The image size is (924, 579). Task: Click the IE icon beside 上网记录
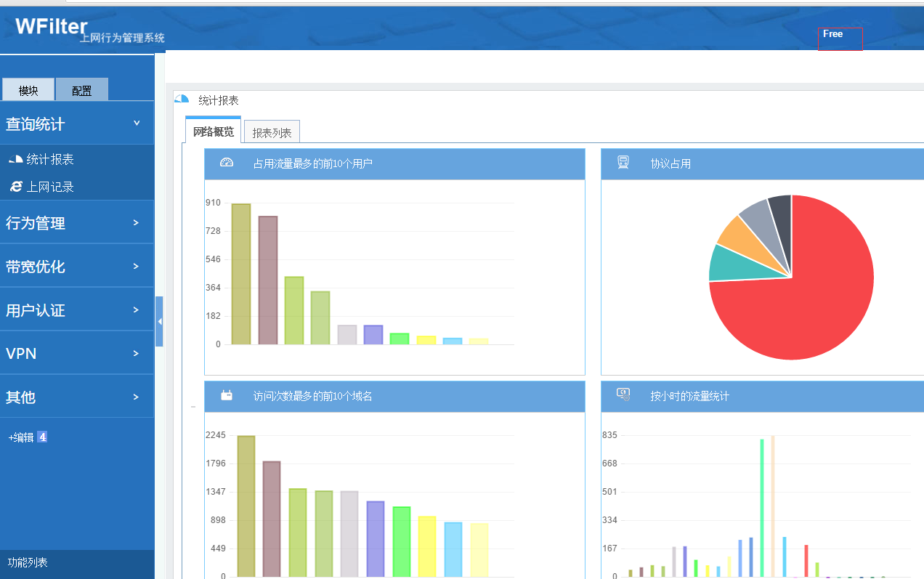pyautogui.click(x=16, y=187)
